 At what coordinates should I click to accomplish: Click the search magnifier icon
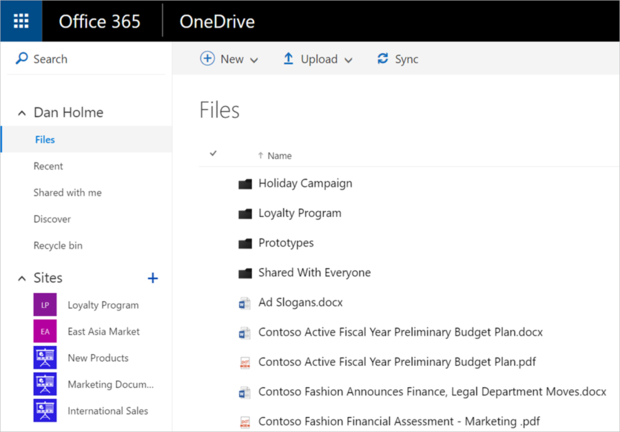coord(22,58)
